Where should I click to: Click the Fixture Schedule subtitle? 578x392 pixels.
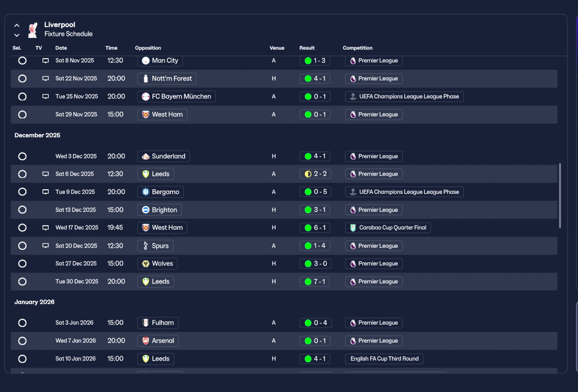pyautogui.click(x=69, y=34)
